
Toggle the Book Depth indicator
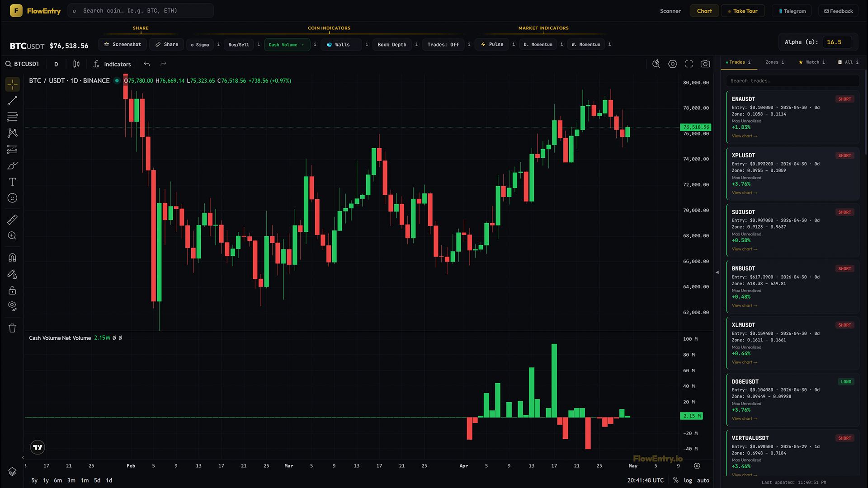coord(392,45)
